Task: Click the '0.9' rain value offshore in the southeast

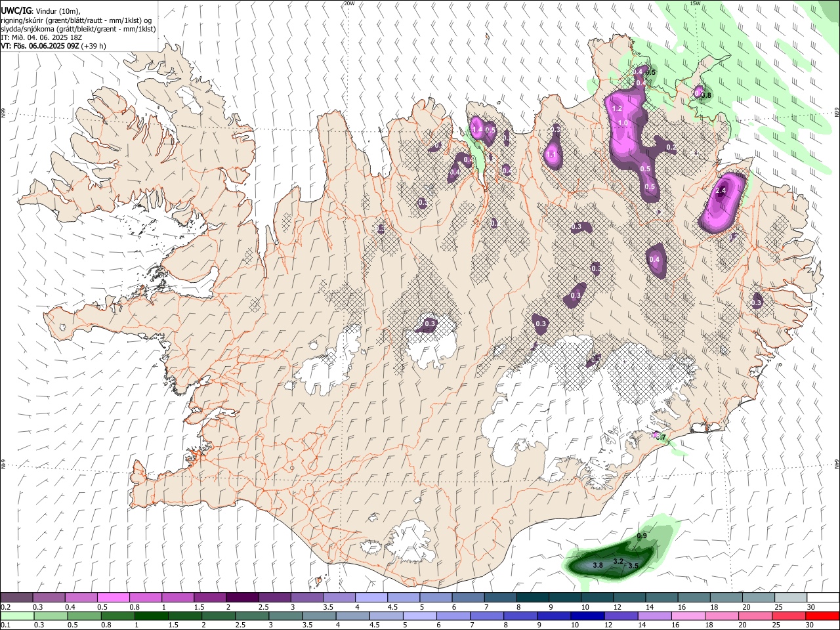Action: point(642,536)
